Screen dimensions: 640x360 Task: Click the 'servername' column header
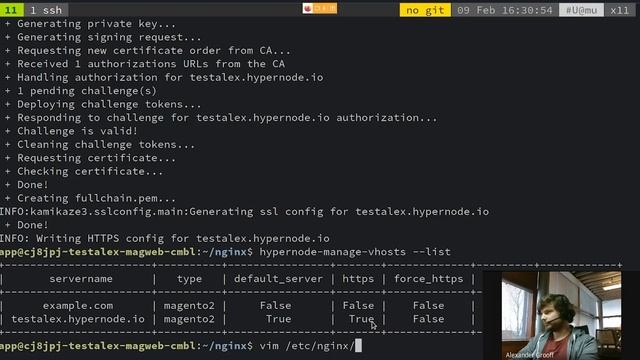(81, 279)
